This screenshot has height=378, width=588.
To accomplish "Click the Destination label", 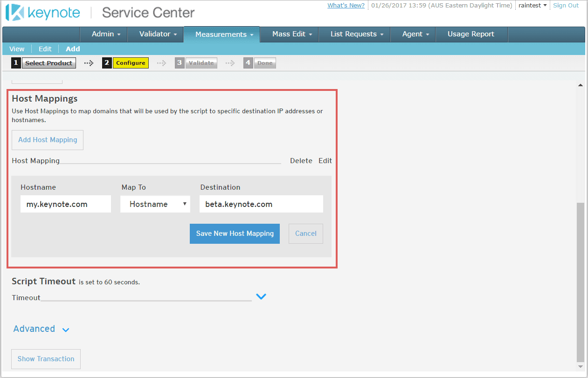I will coord(221,187).
